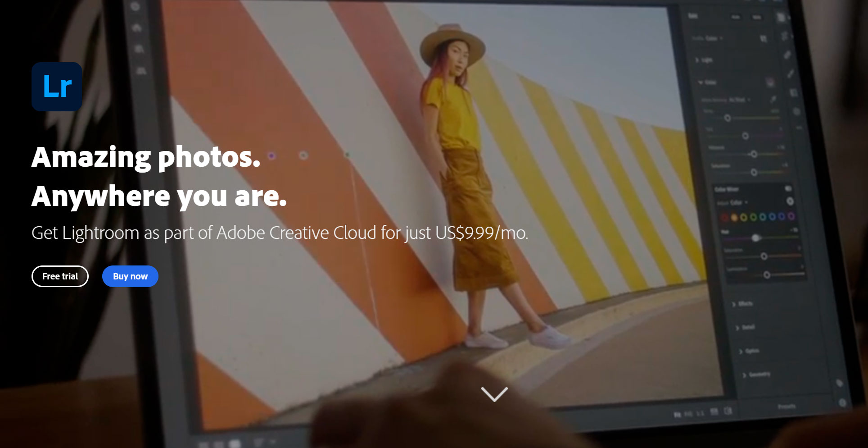Click the scroll-down chevron arrow
868x448 pixels.
494,394
